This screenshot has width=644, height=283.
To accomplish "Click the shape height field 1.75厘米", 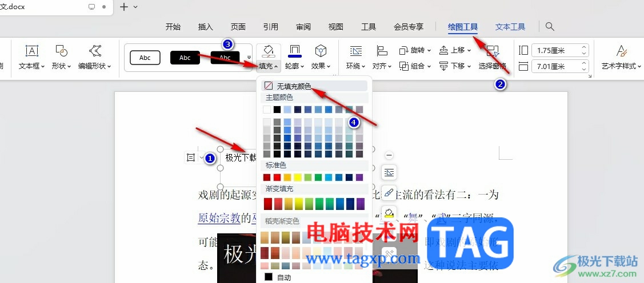I will click(555, 50).
